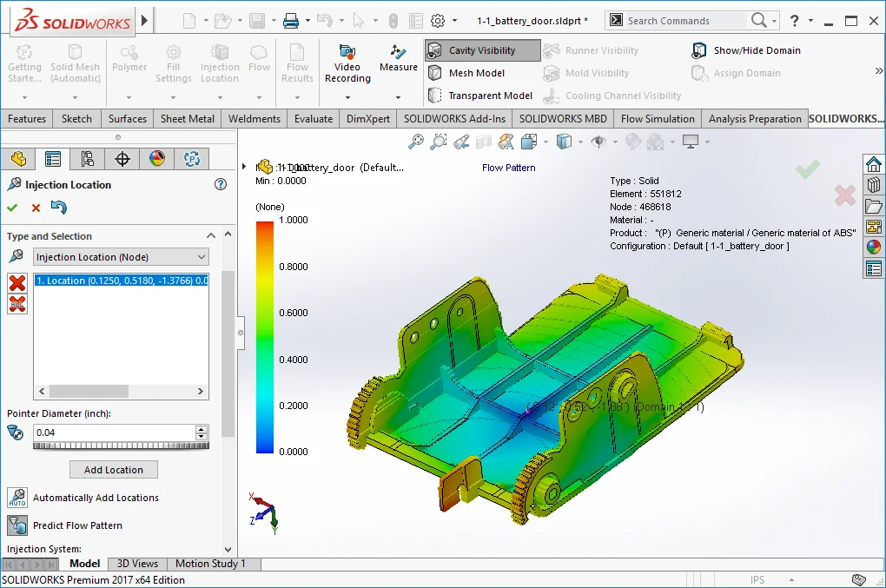Image resolution: width=886 pixels, height=588 pixels.
Task: Select the Measure tool
Action: [x=399, y=52]
